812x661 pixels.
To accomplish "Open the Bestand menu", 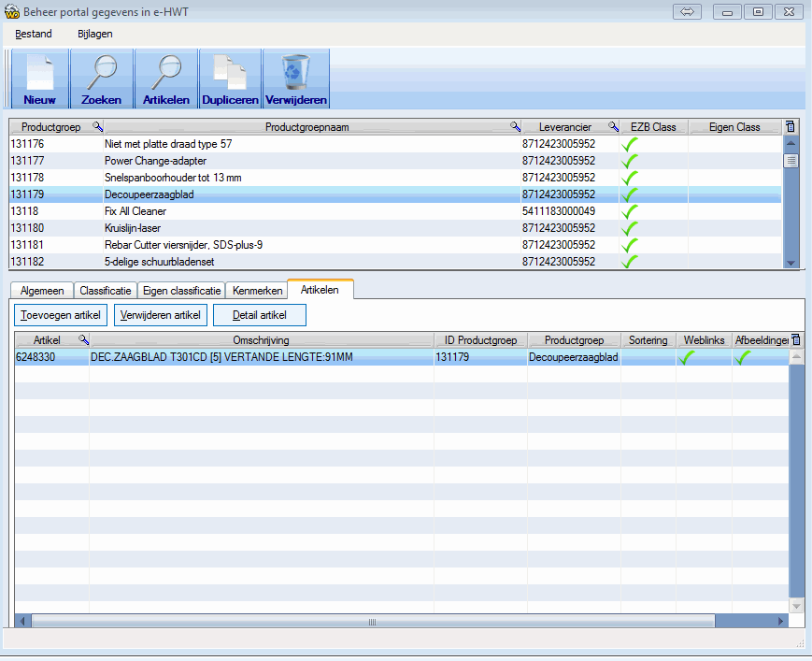I will tap(34, 34).
